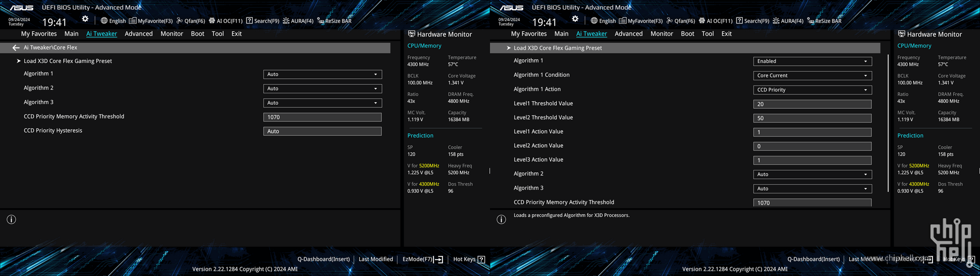Open Algorithm 3 Auto dropdown in left screen

[323, 103]
